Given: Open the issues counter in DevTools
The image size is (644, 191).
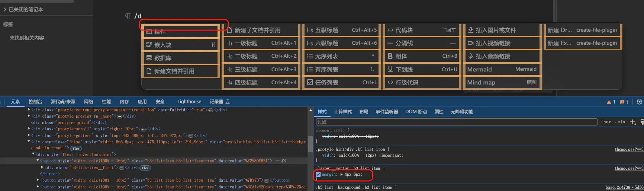Looking at the screenshot, I should pyautogui.click(x=624, y=102).
